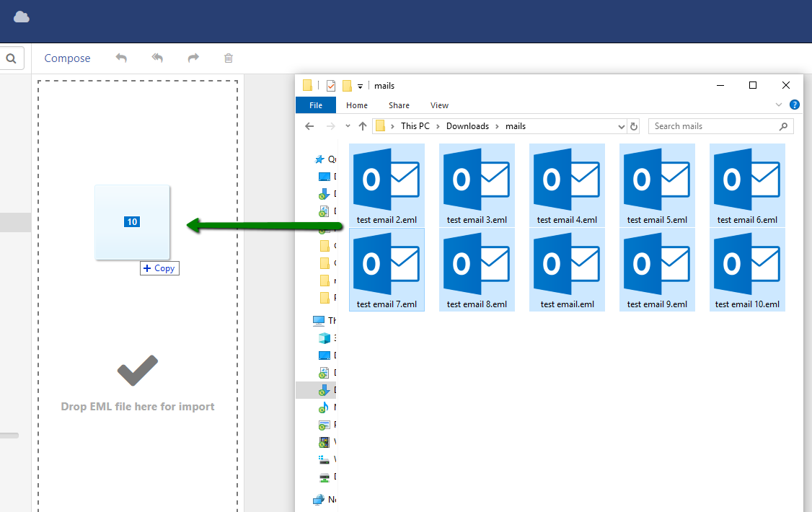Image resolution: width=812 pixels, height=512 pixels.
Task: Select test email 3.eml file
Action: (477, 185)
